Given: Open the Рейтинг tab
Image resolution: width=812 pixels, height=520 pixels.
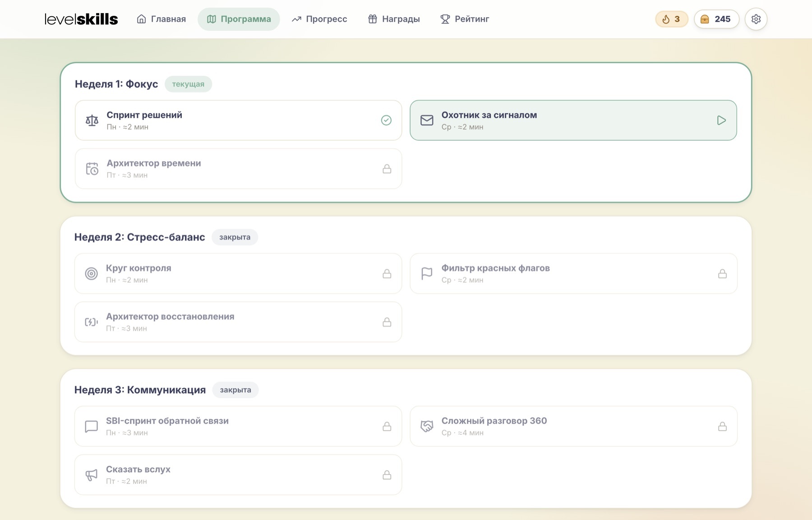Looking at the screenshot, I should (465, 19).
